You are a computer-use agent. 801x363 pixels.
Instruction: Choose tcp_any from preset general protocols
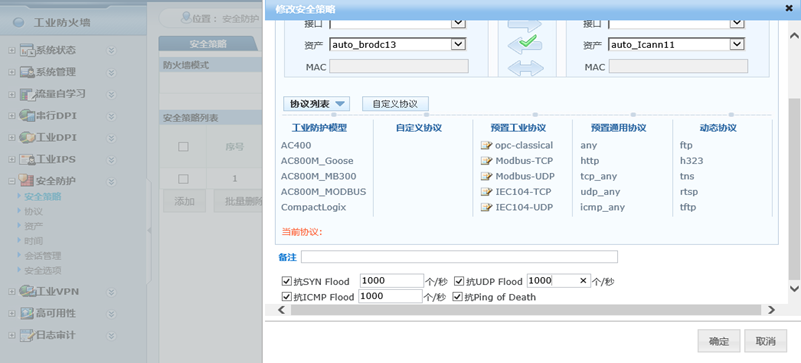coord(599,176)
